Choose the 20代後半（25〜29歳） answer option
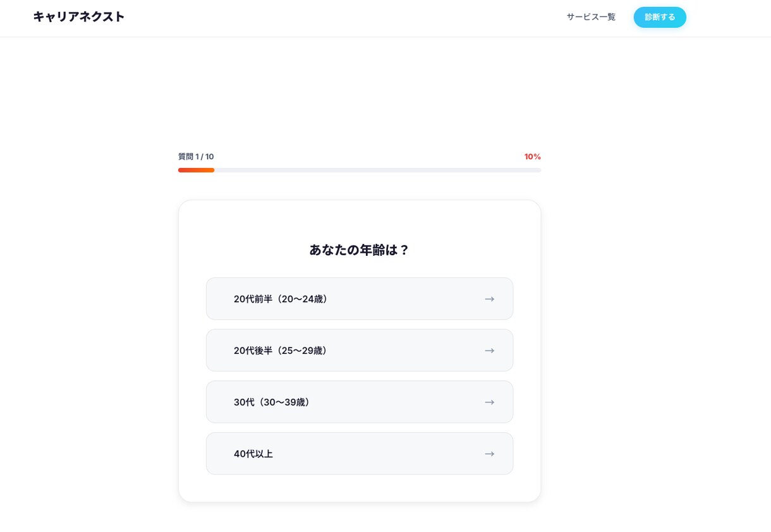The height and width of the screenshot is (532, 771). click(360, 350)
